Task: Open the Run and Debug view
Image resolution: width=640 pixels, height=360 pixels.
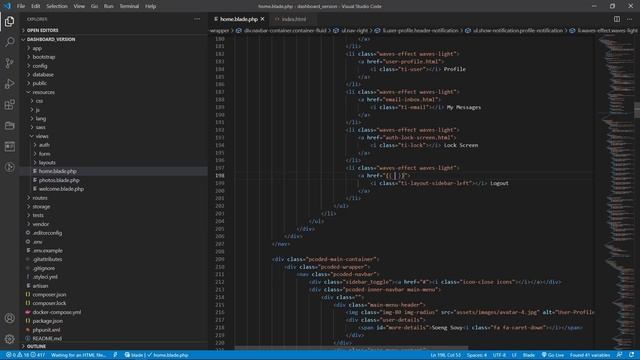Action: (x=9, y=84)
